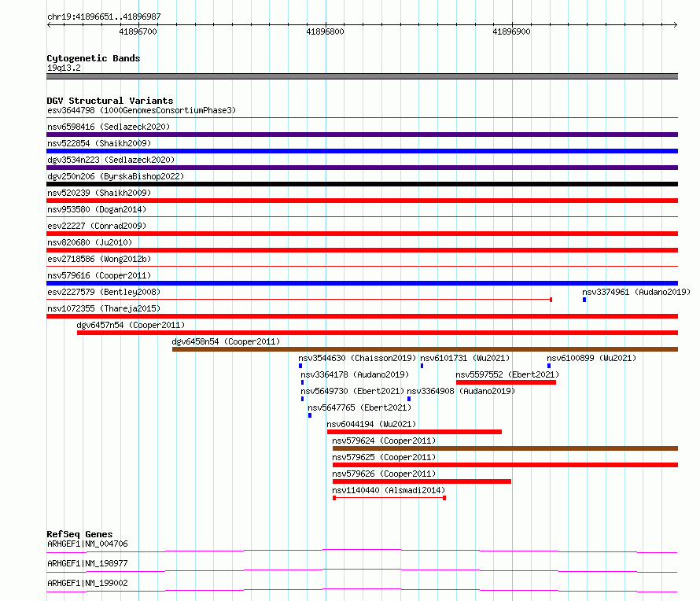
Task: Select the nsv3544630 Chaisson2019 blue marker
Action: click(300, 366)
